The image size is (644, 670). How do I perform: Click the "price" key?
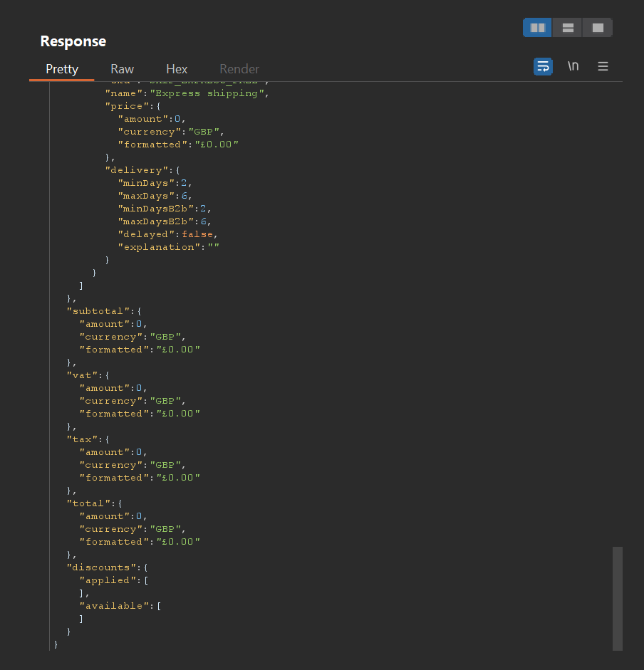(x=127, y=106)
